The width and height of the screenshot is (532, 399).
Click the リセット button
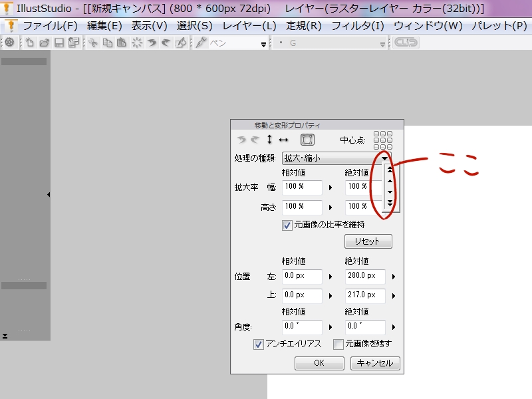(x=368, y=241)
